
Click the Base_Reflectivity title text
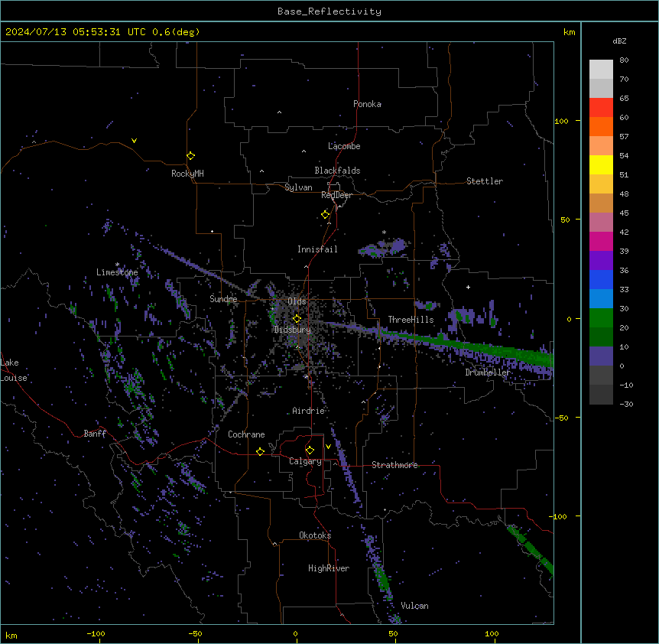pos(329,11)
